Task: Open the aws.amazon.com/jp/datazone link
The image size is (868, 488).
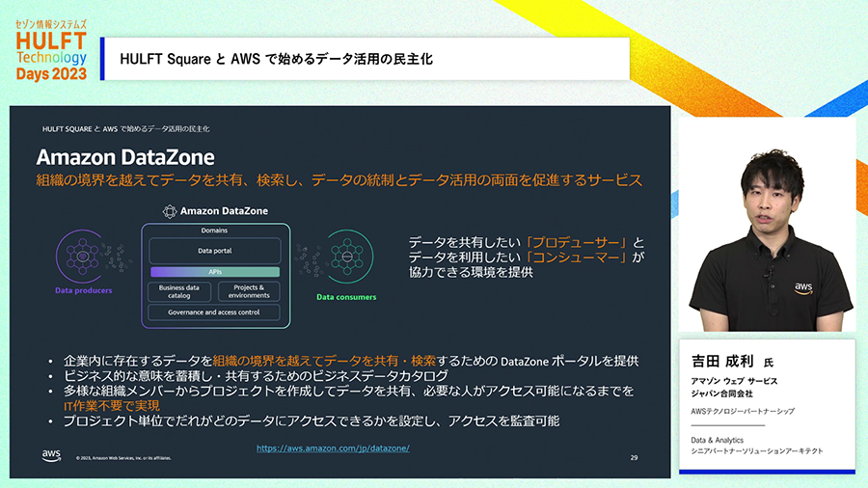Action: tap(333, 448)
